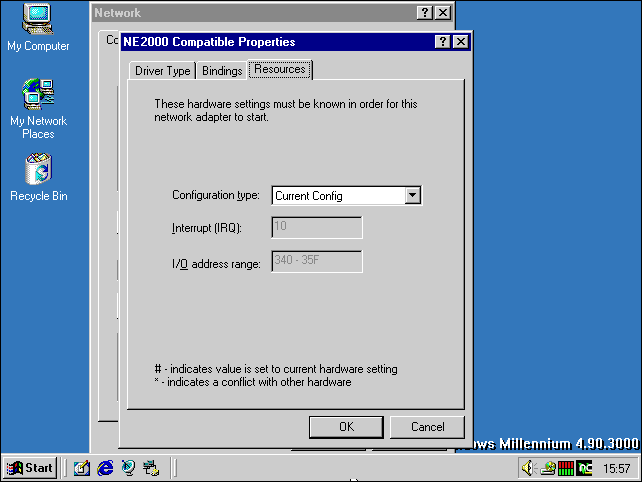Click the tray icon right of the speaker
Viewport: 642px width, 482px height.
(548, 468)
